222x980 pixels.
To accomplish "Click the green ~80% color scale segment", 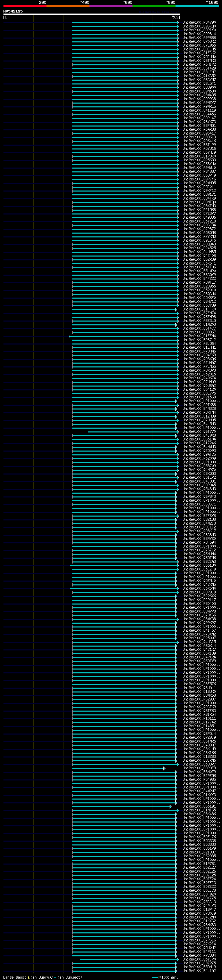I will pyautogui.click(x=154, y=6).
